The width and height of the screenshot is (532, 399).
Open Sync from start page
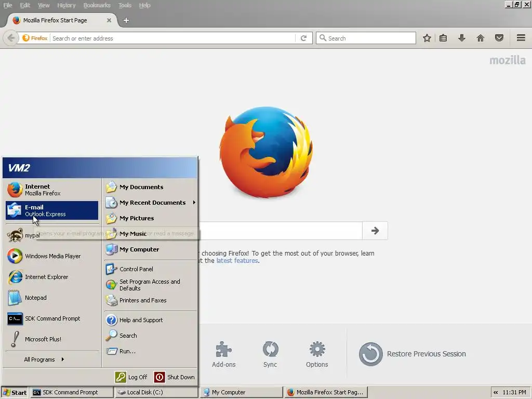click(270, 354)
